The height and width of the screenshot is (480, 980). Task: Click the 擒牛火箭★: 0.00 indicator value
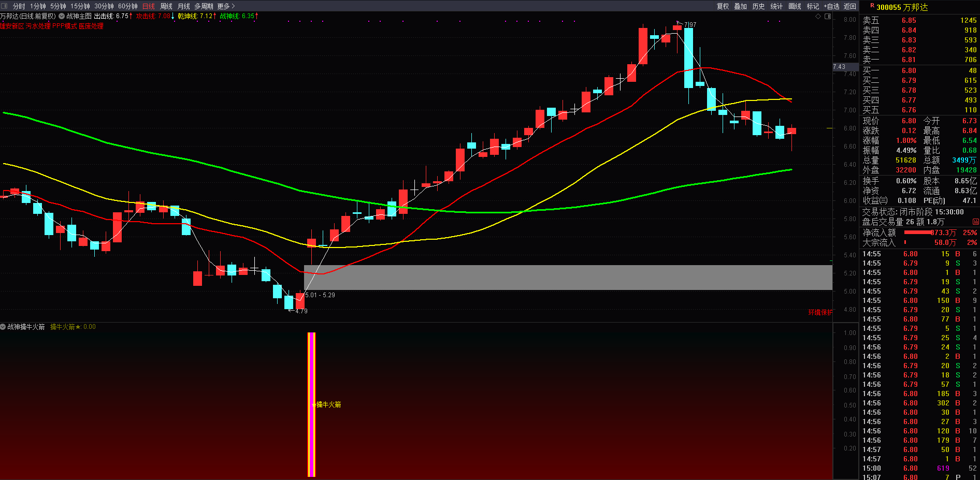[73, 327]
